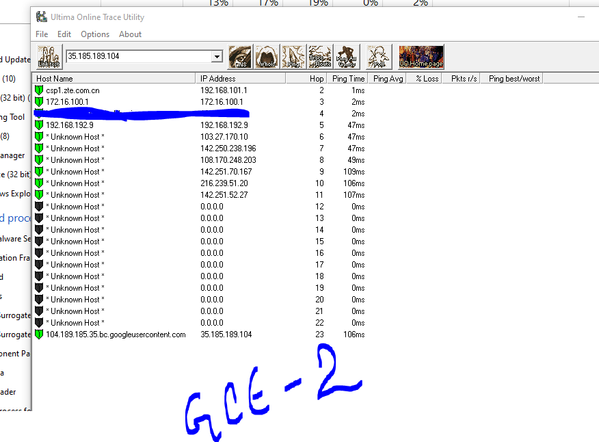599x442 pixels.
Task: Click the Ultima Online Trace Utility title icon
Action: (x=41, y=17)
